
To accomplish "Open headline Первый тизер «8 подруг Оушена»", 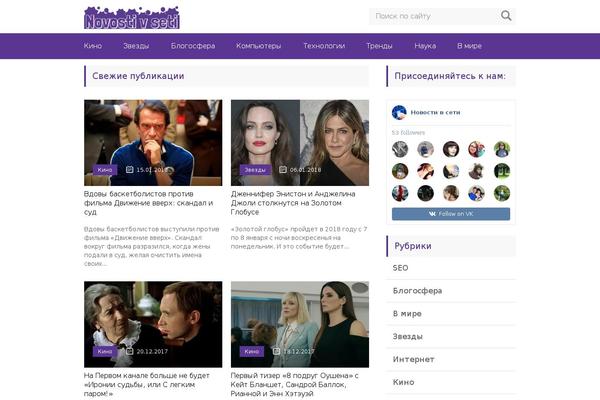I will (295, 384).
